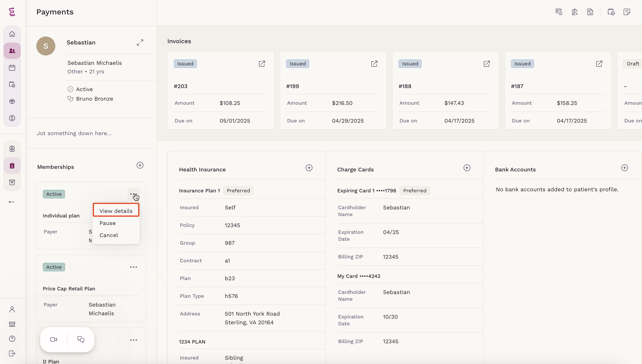This screenshot has height=364, width=642.
Task: Click the 501 North York Road address
Action: 252,314
